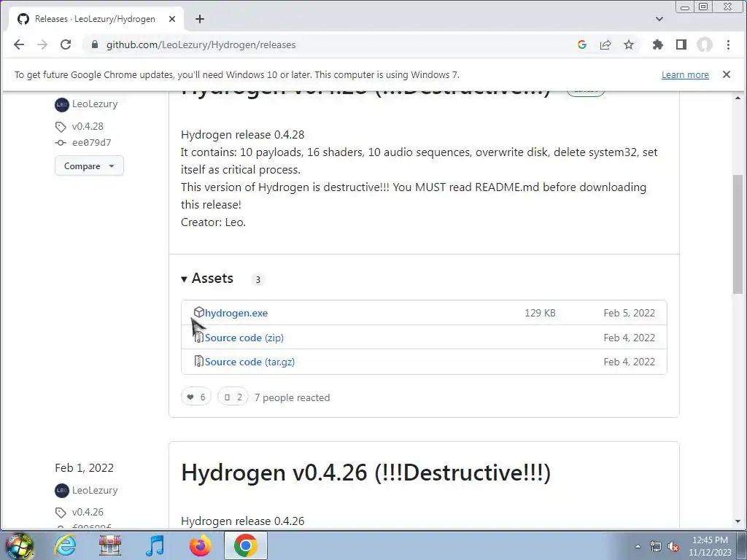
Task: Click the package icon beside hydrogen.exe
Action: pos(199,312)
